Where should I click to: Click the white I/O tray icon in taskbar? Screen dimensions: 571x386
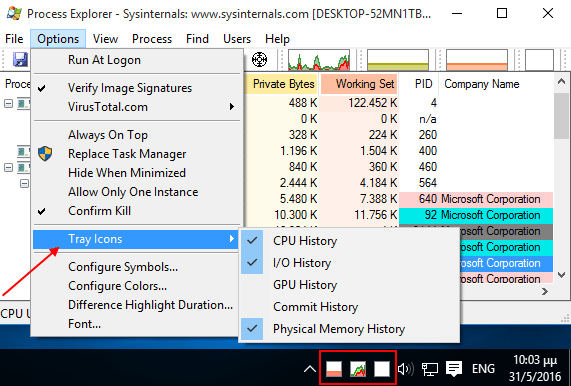382,369
